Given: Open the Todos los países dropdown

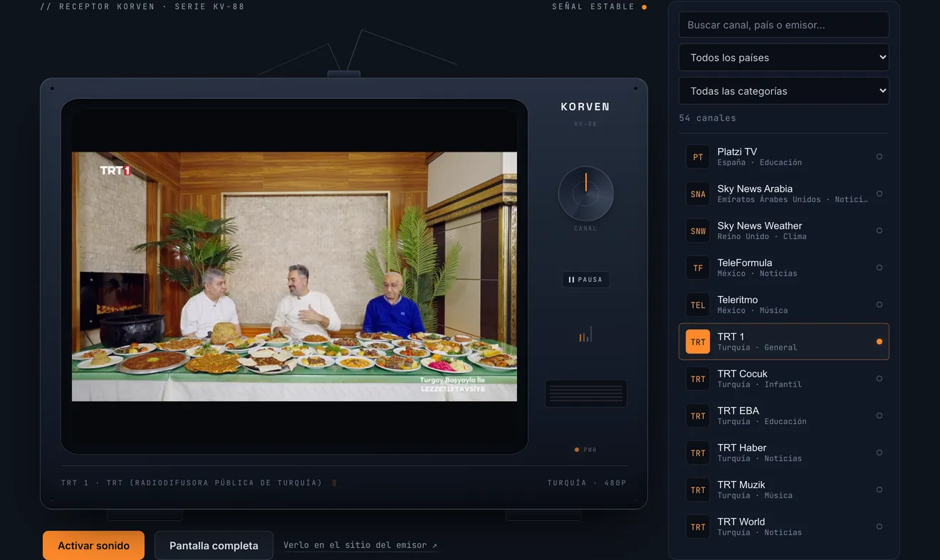Looking at the screenshot, I should coord(784,58).
